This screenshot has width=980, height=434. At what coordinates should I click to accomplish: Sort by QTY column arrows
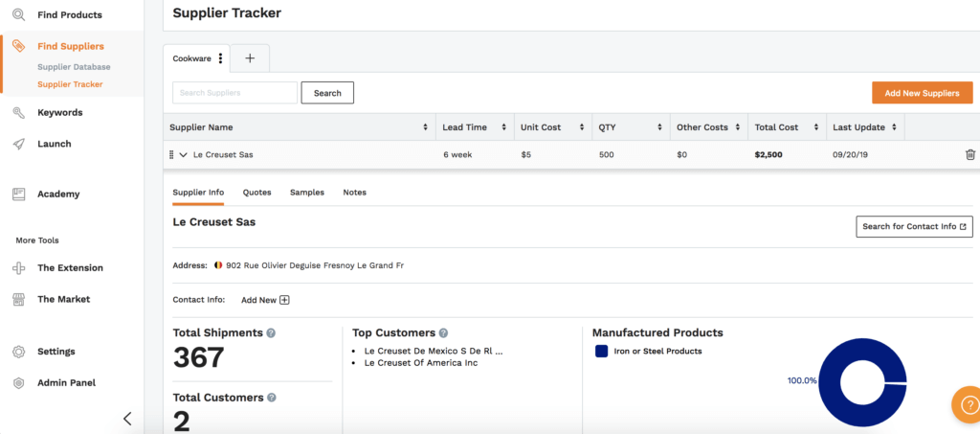(x=660, y=127)
